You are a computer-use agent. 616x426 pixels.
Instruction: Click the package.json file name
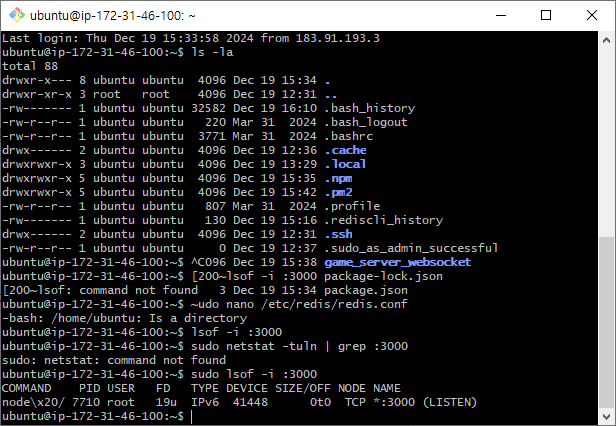pos(366,290)
